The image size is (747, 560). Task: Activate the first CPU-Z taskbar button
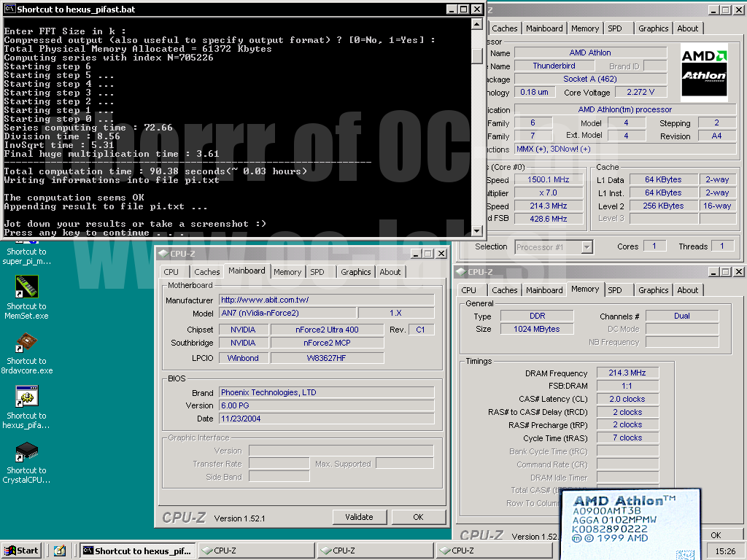point(257,551)
